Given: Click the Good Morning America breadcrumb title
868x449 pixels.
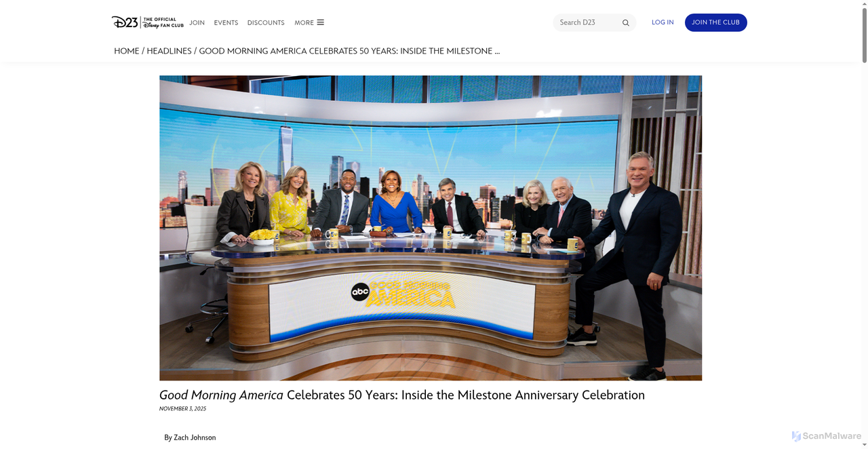Looking at the screenshot, I should pos(349,51).
